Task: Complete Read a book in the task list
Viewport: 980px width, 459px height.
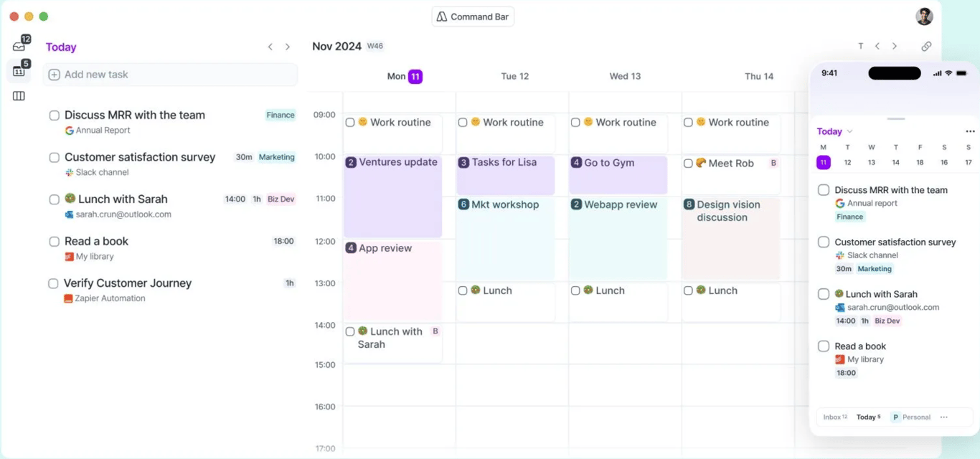Action: pyautogui.click(x=54, y=241)
